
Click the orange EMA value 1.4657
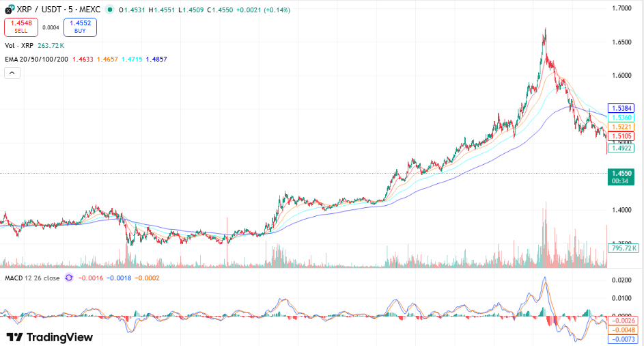108,59
